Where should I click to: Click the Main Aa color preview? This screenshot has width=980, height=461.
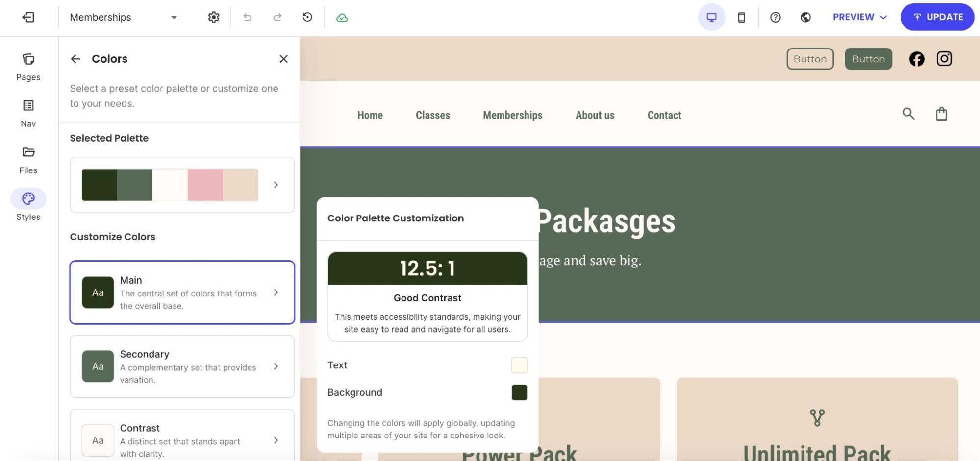click(98, 292)
